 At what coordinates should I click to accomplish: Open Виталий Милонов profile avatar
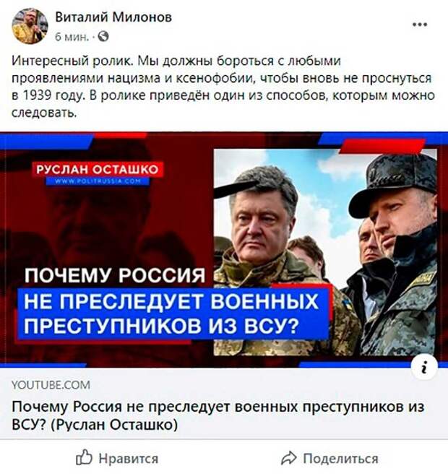coord(30,26)
